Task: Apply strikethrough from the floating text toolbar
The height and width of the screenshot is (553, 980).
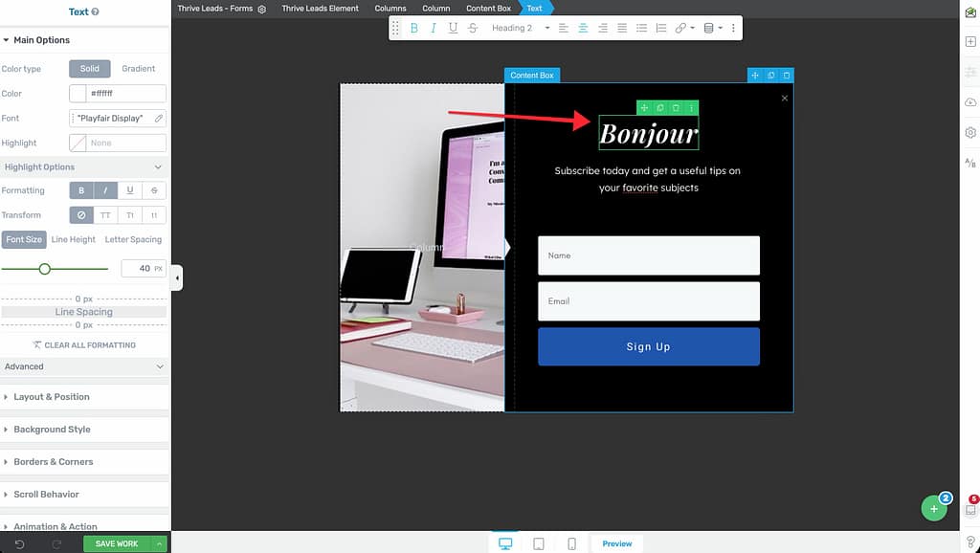Action: tap(473, 29)
